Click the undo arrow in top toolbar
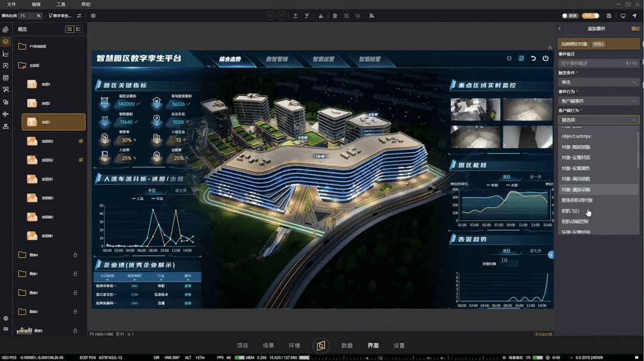 click(x=270, y=15)
